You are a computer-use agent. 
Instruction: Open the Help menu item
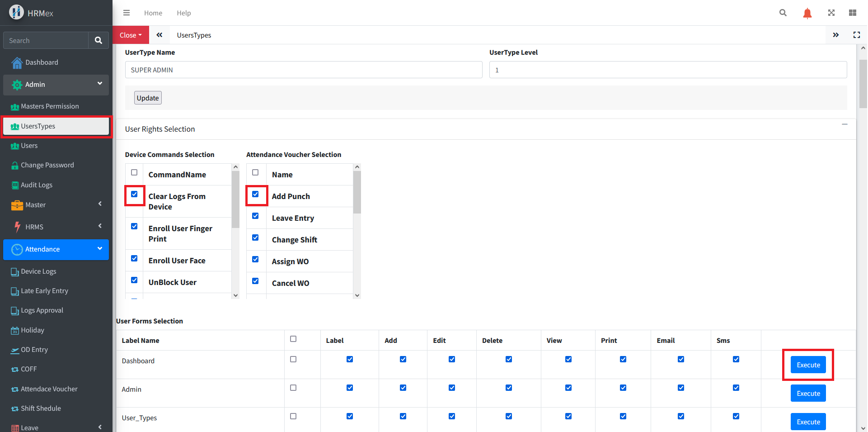(183, 13)
